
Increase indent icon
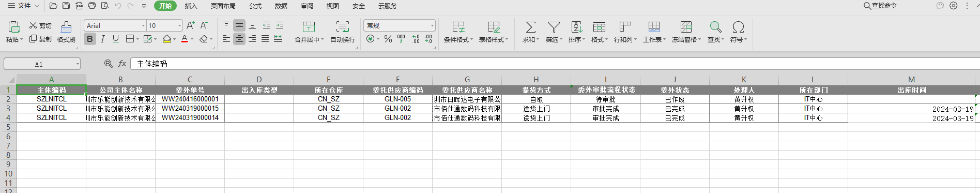pyautogui.click(x=280, y=25)
